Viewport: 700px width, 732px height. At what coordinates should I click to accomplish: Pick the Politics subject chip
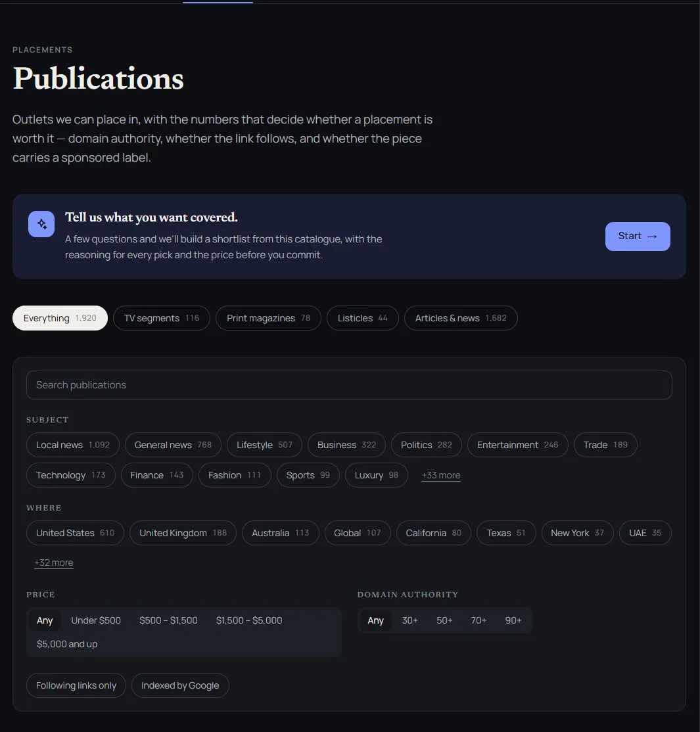tap(427, 445)
